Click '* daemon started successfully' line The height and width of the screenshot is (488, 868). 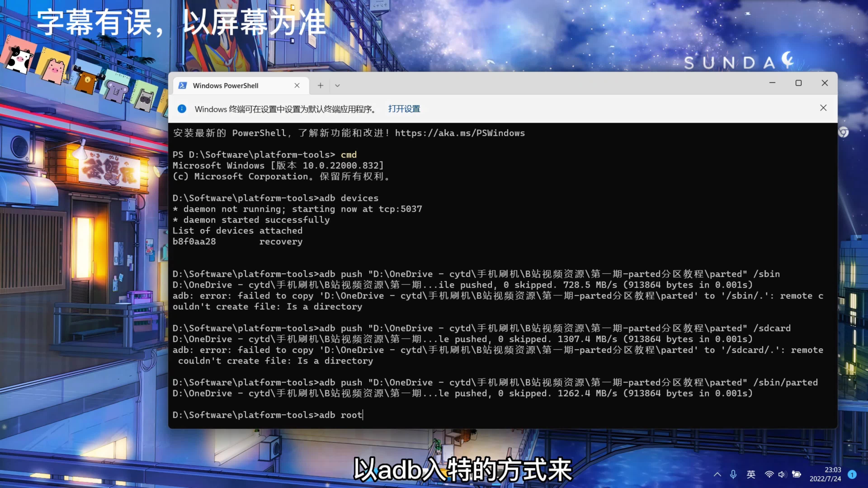coord(251,220)
